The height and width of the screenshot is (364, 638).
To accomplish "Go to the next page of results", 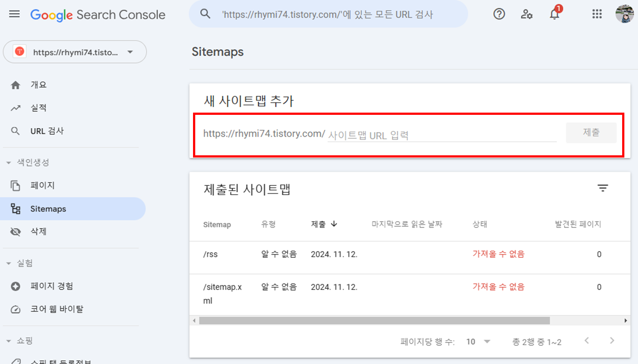I will [612, 341].
